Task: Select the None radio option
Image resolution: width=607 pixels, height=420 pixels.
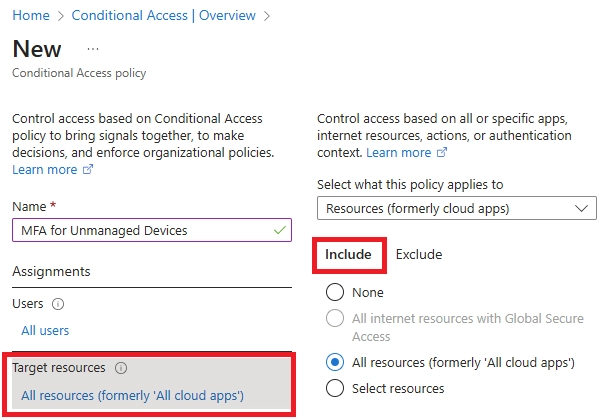Action: point(336,293)
